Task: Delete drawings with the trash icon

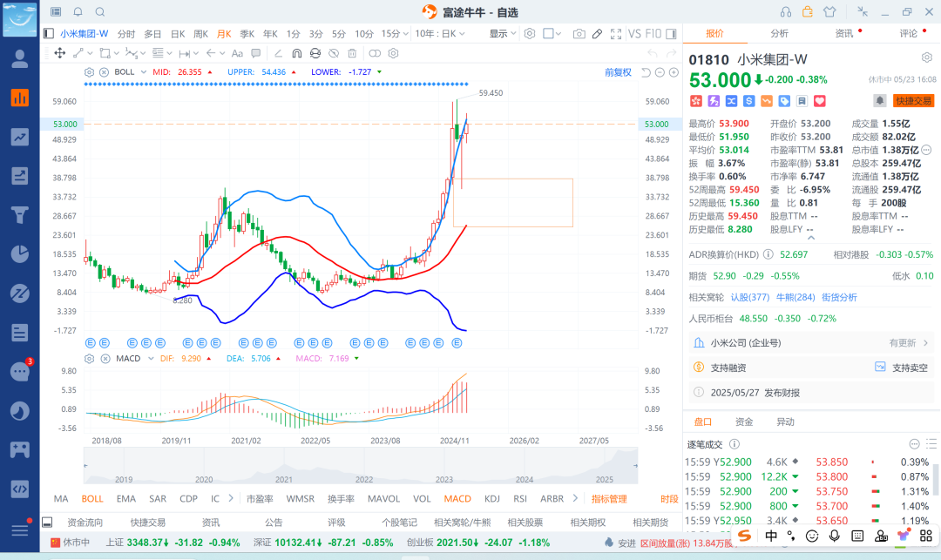Action: tap(352, 53)
